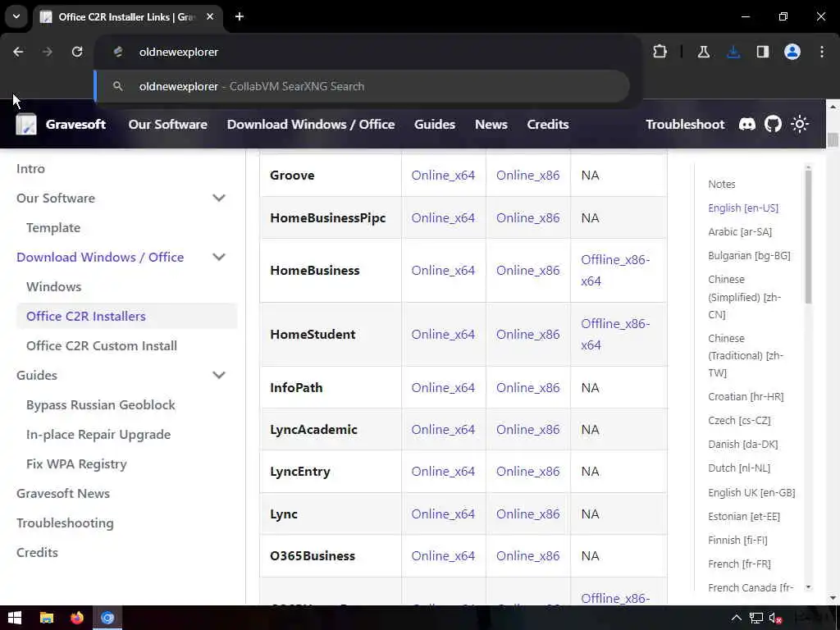Select Office C2R Installers sidebar item
Image resolution: width=840 pixels, height=630 pixels.
click(x=127, y=316)
